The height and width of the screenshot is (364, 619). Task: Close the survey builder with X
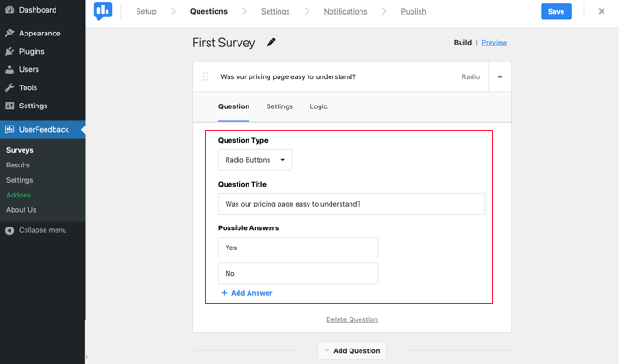(x=601, y=11)
